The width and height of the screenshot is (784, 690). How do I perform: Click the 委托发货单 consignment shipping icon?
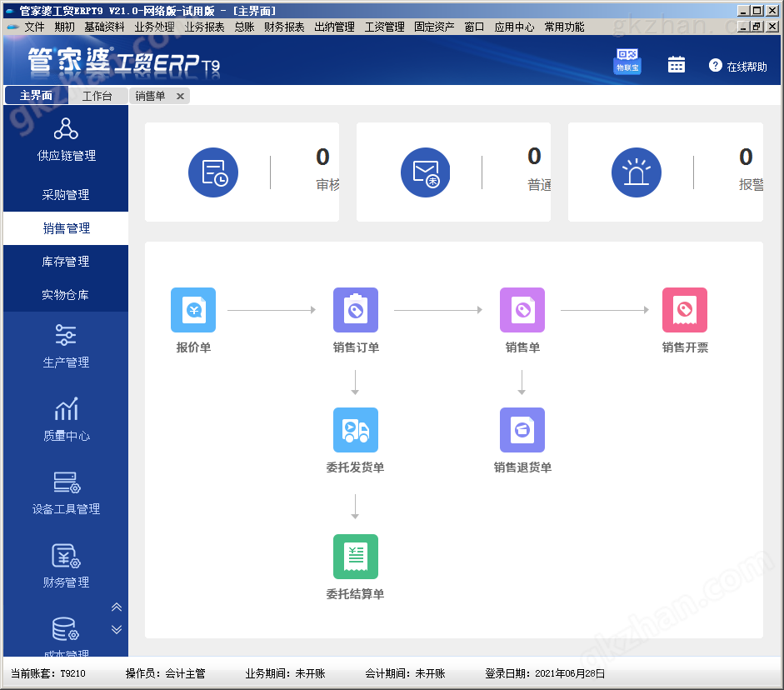tap(355, 430)
